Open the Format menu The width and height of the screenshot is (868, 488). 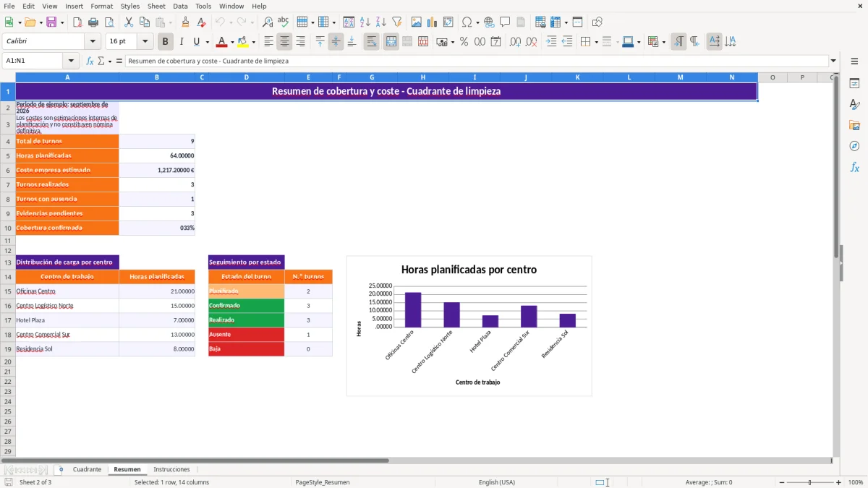[101, 6]
